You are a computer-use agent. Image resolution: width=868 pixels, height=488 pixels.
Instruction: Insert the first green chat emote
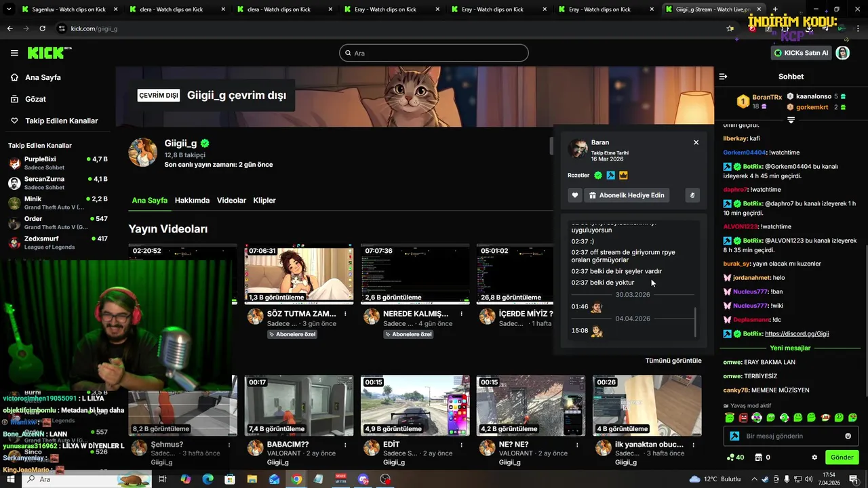(730, 418)
